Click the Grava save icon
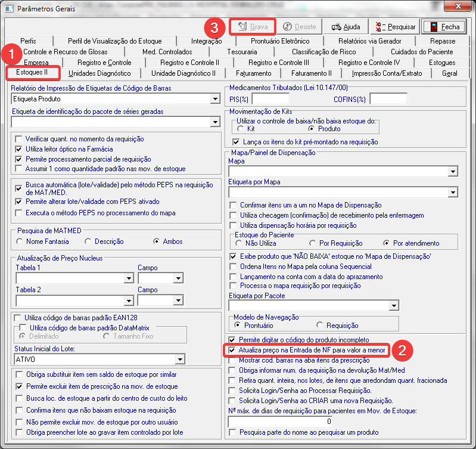This screenshot has height=449, width=476. click(242, 27)
